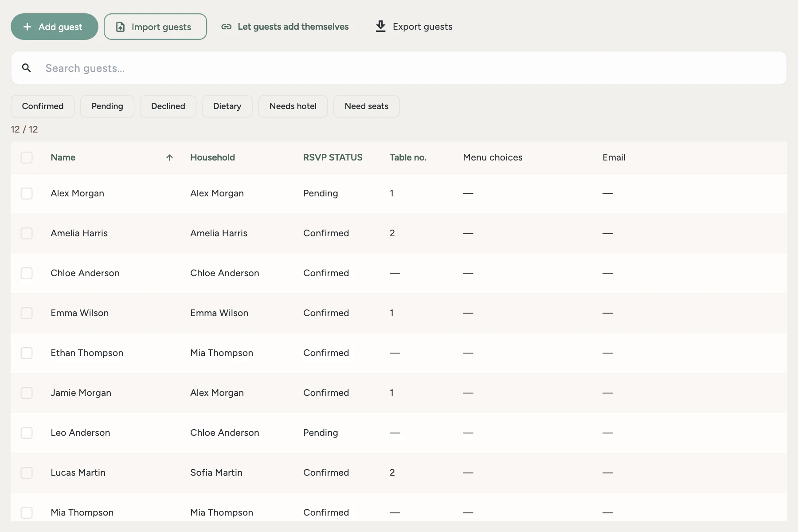The image size is (798, 532).
Task: Sort by the RSVP STATUS column
Action: point(333,157)
